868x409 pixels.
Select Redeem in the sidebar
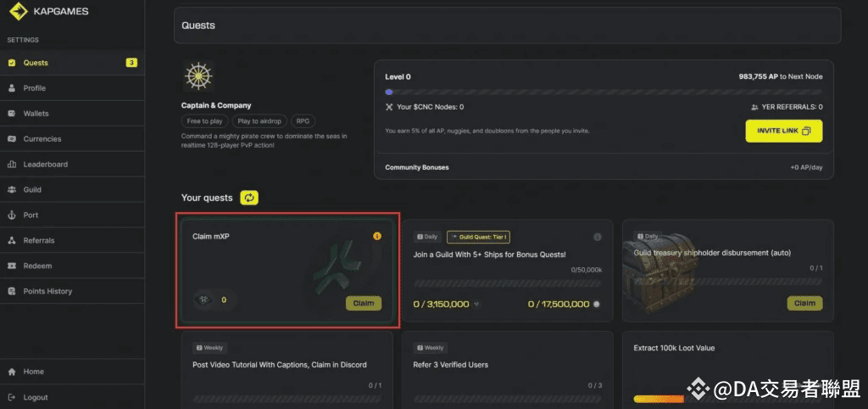tap(72, 266)
